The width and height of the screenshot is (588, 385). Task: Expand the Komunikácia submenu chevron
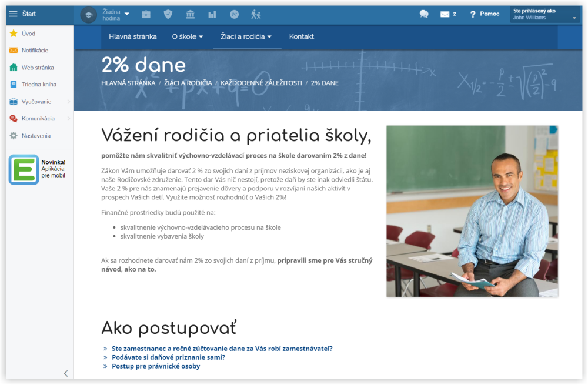tap(69, 119)
